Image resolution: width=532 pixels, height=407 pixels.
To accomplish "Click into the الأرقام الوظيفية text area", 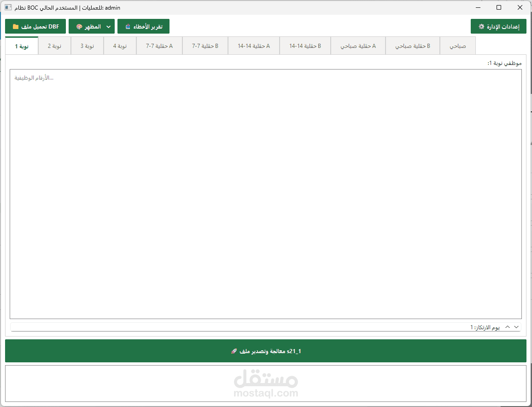I will pyautogui.click(x=266, y=194).
